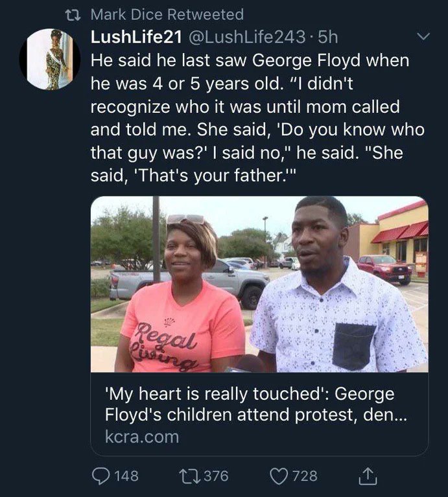Image resolution: width=448 pixels, height=497 pixels.
Task: Click the 728 likes count
Action: click(x=305, y=476)
